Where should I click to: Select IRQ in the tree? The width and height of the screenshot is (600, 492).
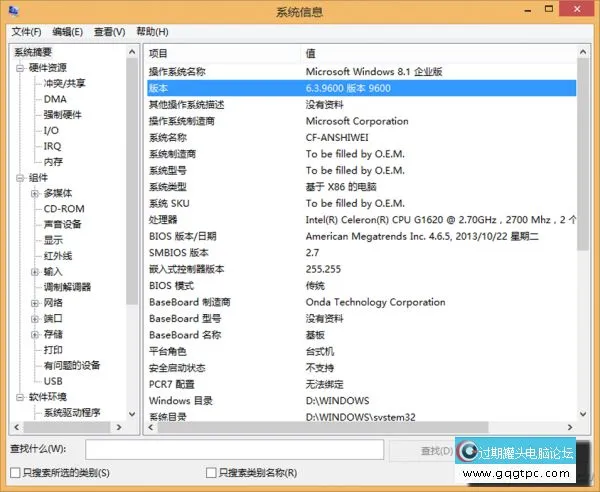pyautogui.click(x=52, y=146)
